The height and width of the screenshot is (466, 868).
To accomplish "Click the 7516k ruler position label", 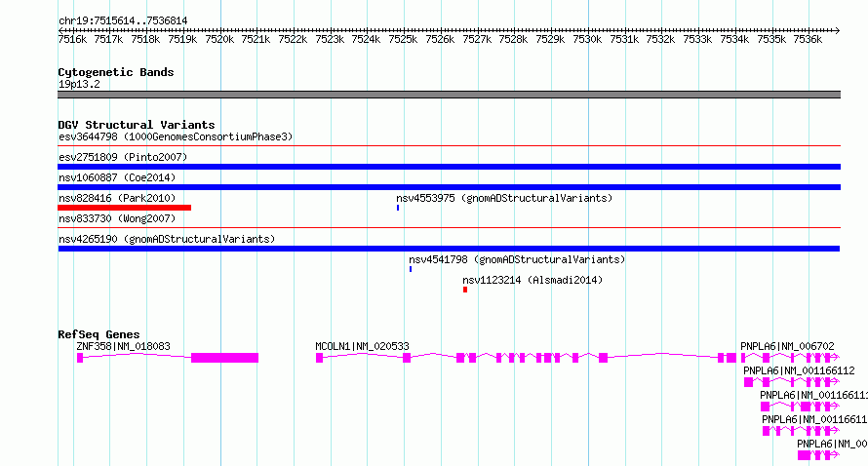I will (x=72, y=39).
